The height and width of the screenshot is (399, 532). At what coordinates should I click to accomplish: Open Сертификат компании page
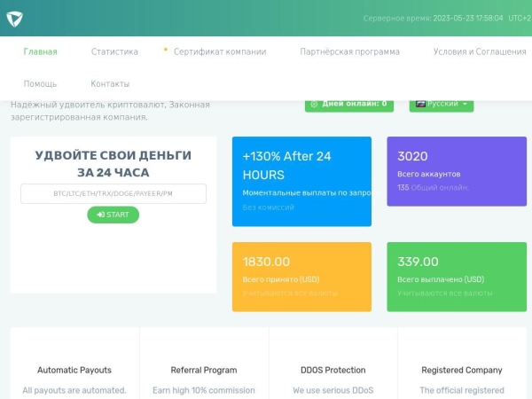coord(220,51)
